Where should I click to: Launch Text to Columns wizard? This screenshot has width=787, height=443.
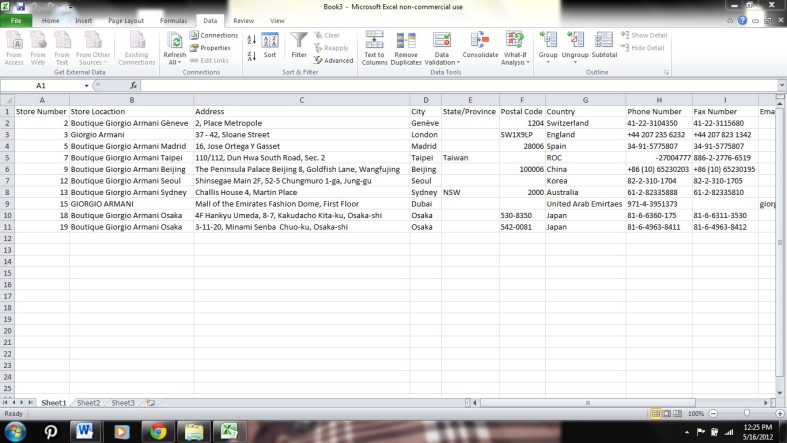374,48
